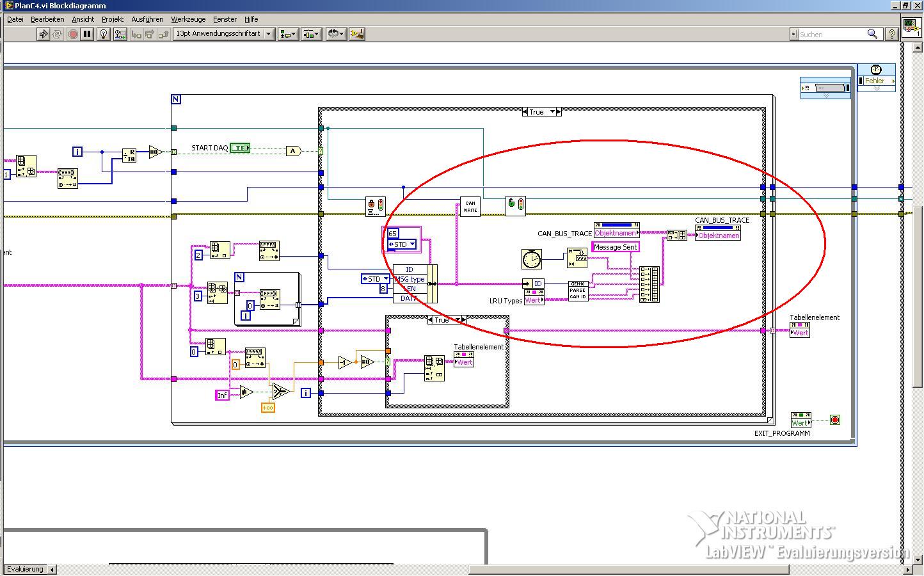Select the positive infinity numeric constant

pyautogui.click(x=268, y=408)
